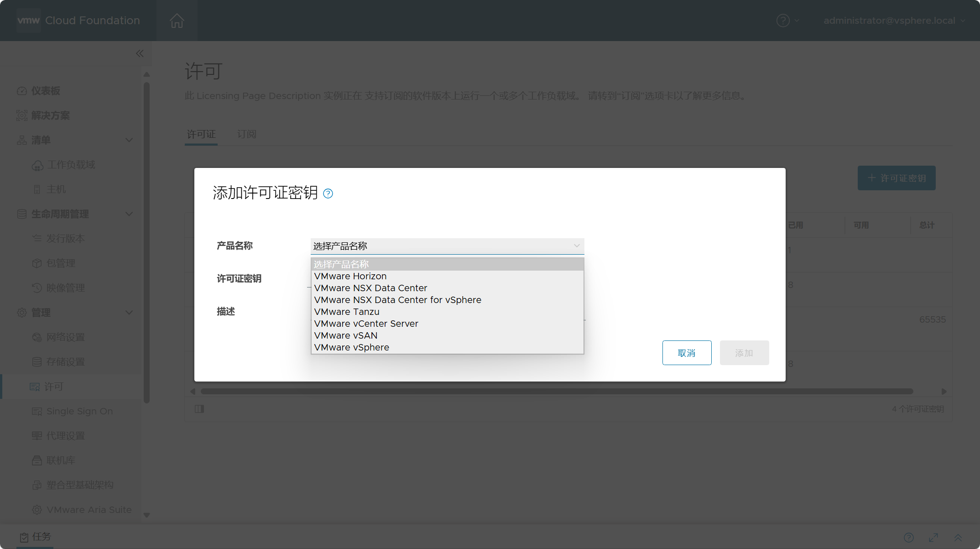Viewport: 980px width, 549px height.
Task: Click the 总计 column header
Action: coord(927,225)
